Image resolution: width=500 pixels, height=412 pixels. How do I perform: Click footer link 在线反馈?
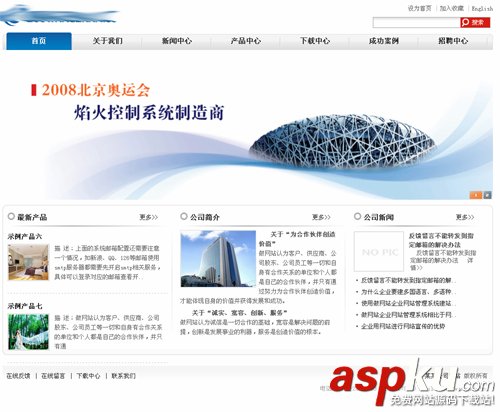[x=18, y=376]
